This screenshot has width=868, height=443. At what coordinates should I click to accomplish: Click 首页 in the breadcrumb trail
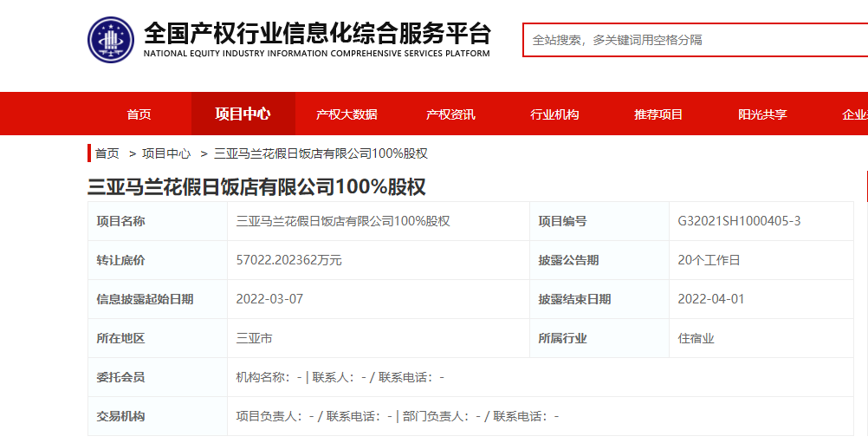107,153
